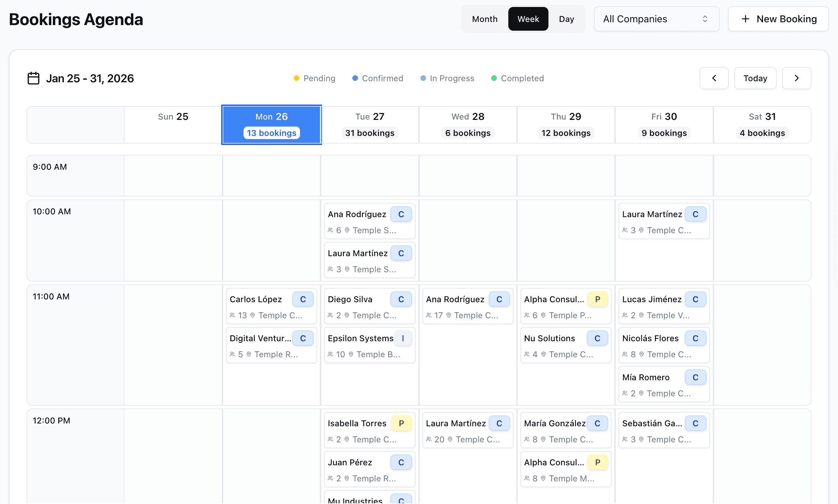Click Confirmed badge on Carlos López booking
The image size is (838, 504).
[303, 299]
